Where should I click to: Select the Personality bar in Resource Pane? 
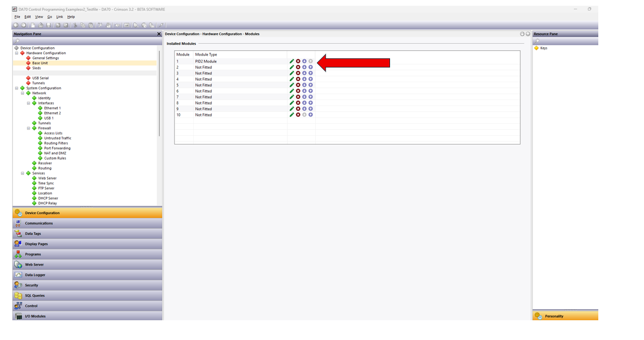pyautogui.click(x=565, y=316)
